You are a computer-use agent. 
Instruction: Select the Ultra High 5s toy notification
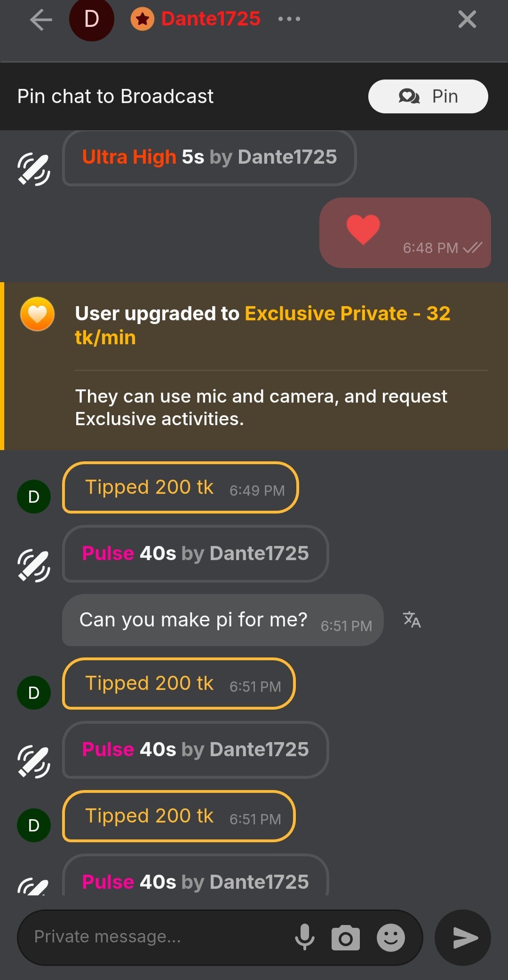click(x=209, y=158)
